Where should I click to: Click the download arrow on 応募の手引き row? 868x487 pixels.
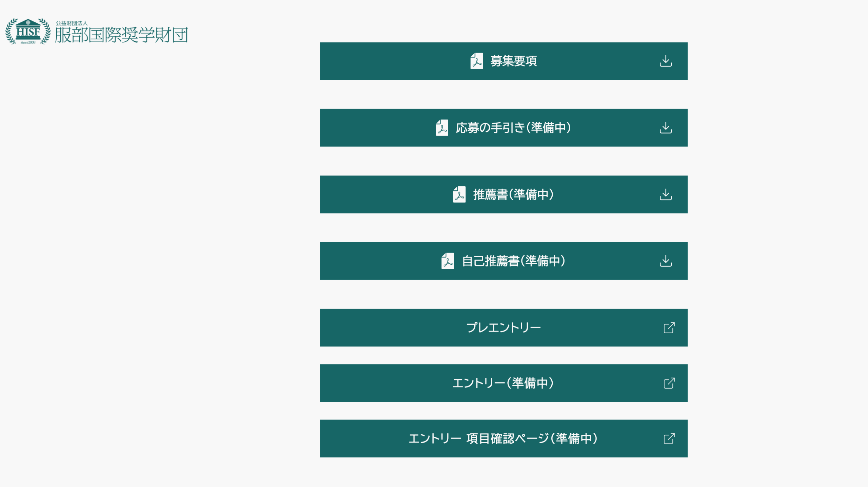[666, 128]
